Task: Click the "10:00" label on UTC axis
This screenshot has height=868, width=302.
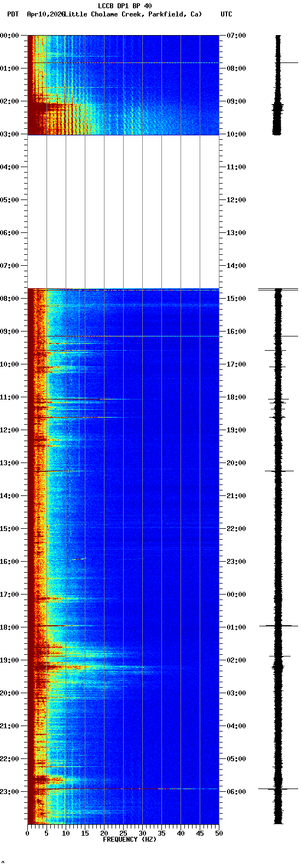Action: tap(236, 134)
